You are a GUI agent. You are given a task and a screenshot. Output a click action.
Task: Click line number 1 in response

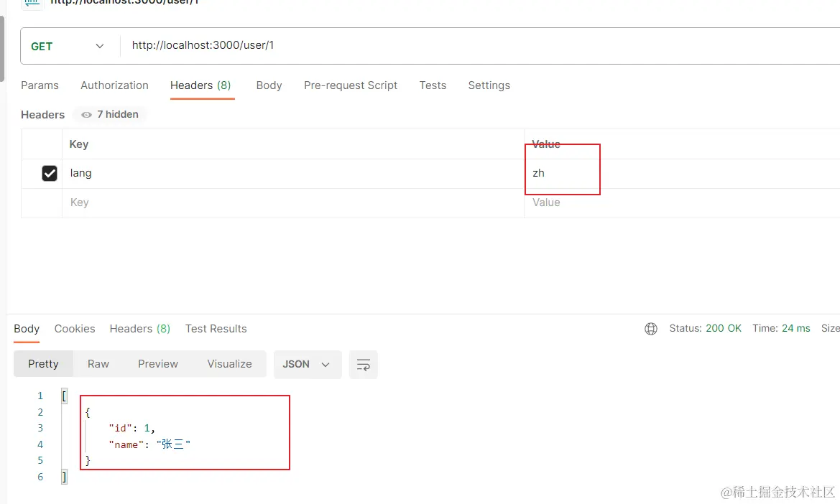tap(40, 396)
